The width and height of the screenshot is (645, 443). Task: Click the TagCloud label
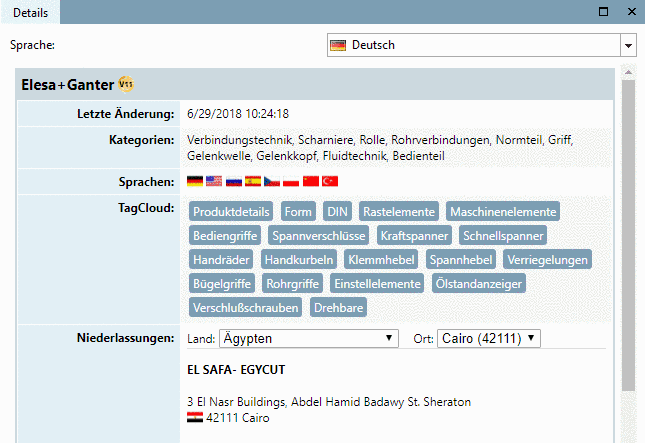[x=146, y=208]
